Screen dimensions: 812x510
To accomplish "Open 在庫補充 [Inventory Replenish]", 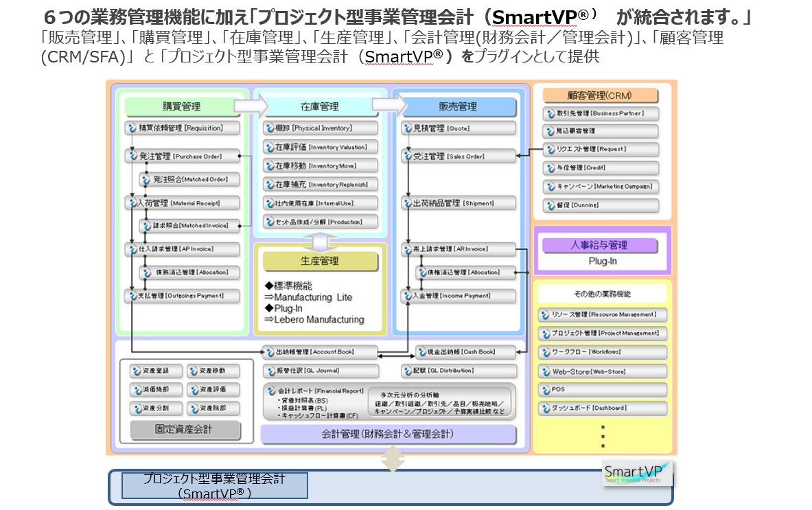I will tap(320, 185).
